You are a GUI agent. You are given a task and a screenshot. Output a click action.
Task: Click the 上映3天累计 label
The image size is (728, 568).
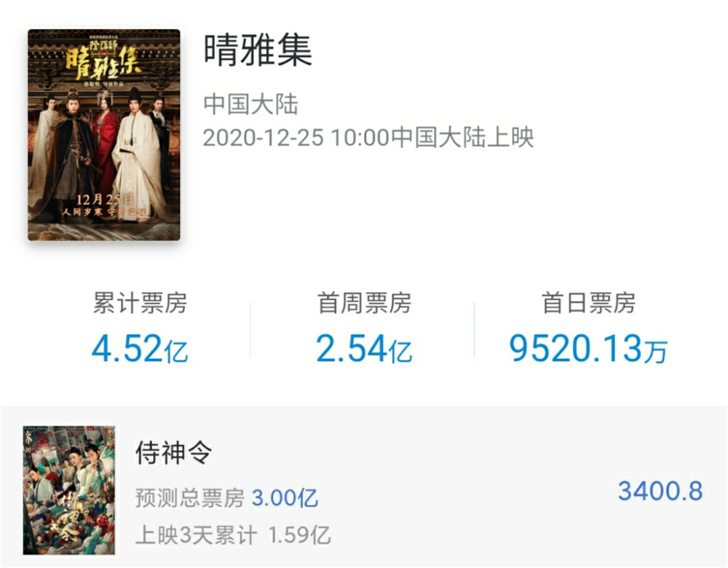(x=196, y=535)
